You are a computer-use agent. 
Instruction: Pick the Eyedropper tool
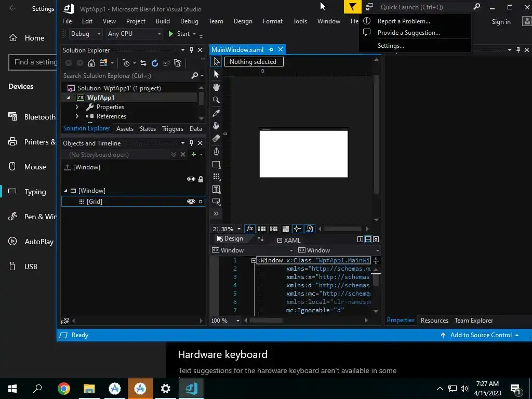pos(216,113)
